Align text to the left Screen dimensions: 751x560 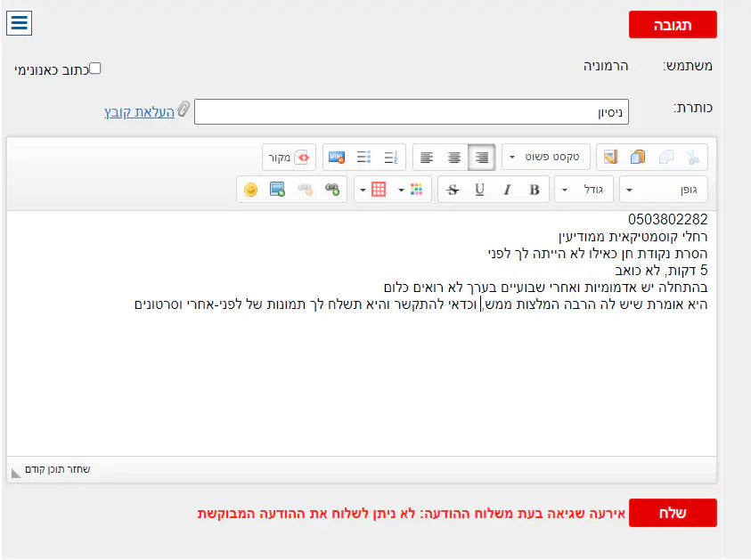(x=428, y=158)
